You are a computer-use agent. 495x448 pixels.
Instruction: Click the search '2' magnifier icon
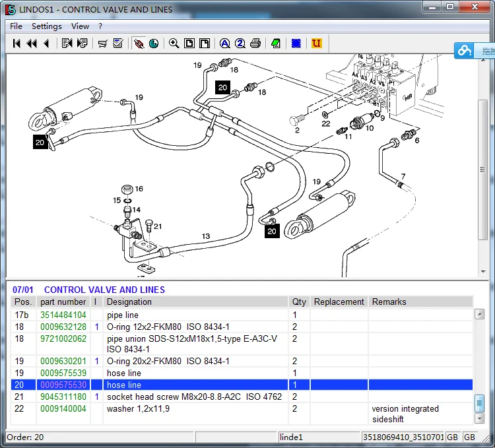pyautogui.click(x=240, y=44)
